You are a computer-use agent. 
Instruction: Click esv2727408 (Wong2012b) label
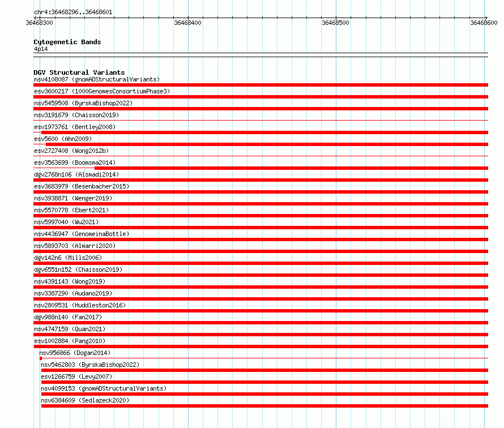[71, 151]
